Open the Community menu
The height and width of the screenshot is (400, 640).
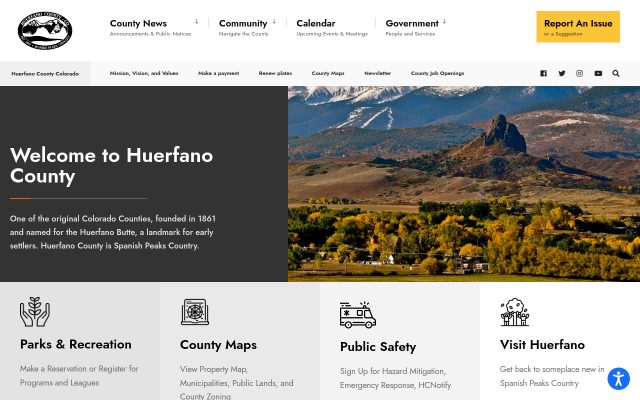point(243,23)
